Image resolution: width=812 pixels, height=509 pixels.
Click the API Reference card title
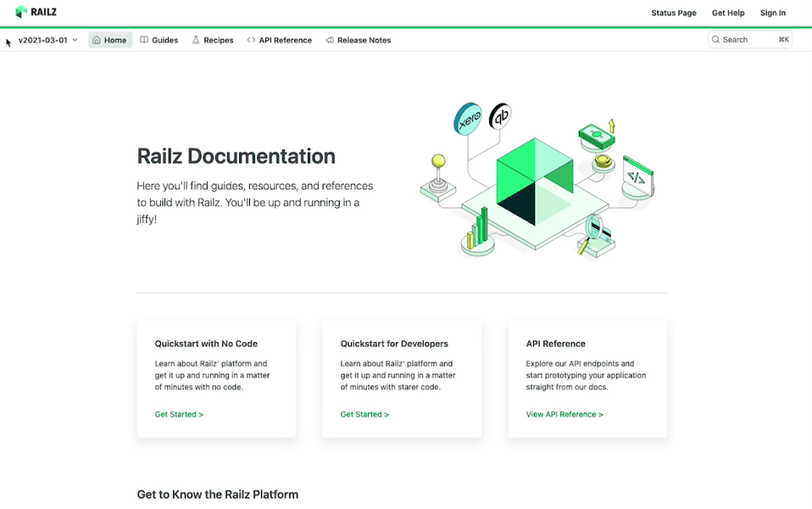coord(556,344)
